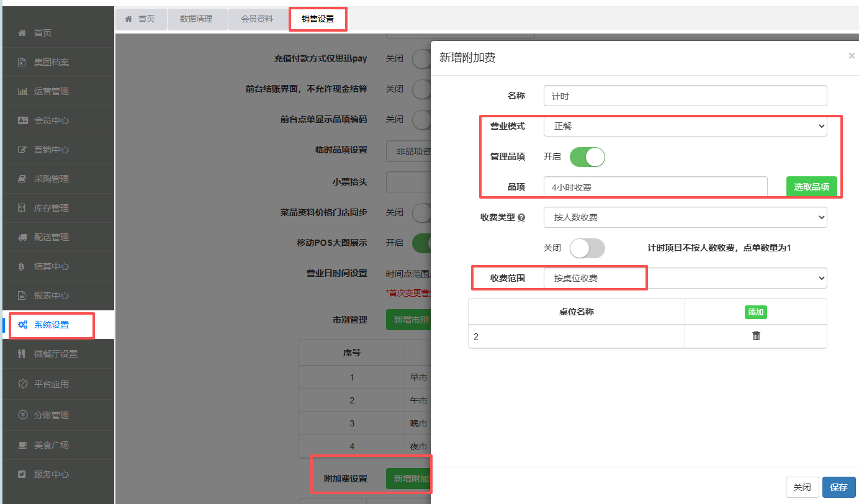Viewport: 859px width, 504px height.
Task: Click the 会员中心 card icon
Action: (x=22, y=120)
